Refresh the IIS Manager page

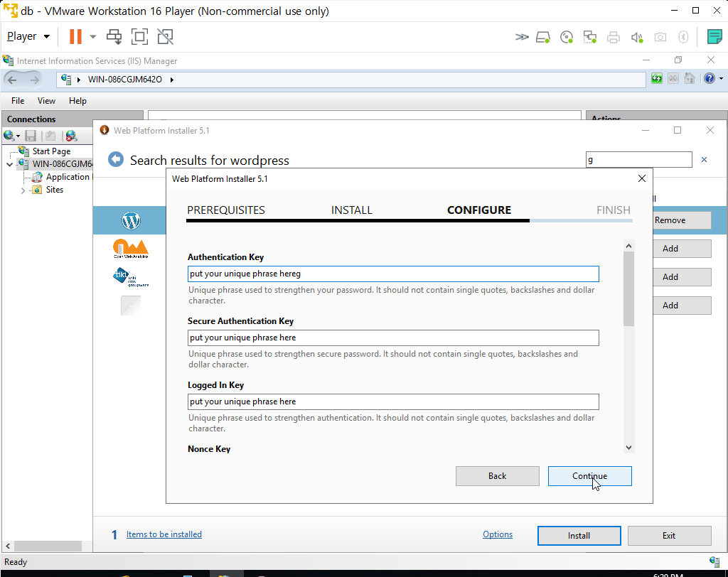coord(656,78)
